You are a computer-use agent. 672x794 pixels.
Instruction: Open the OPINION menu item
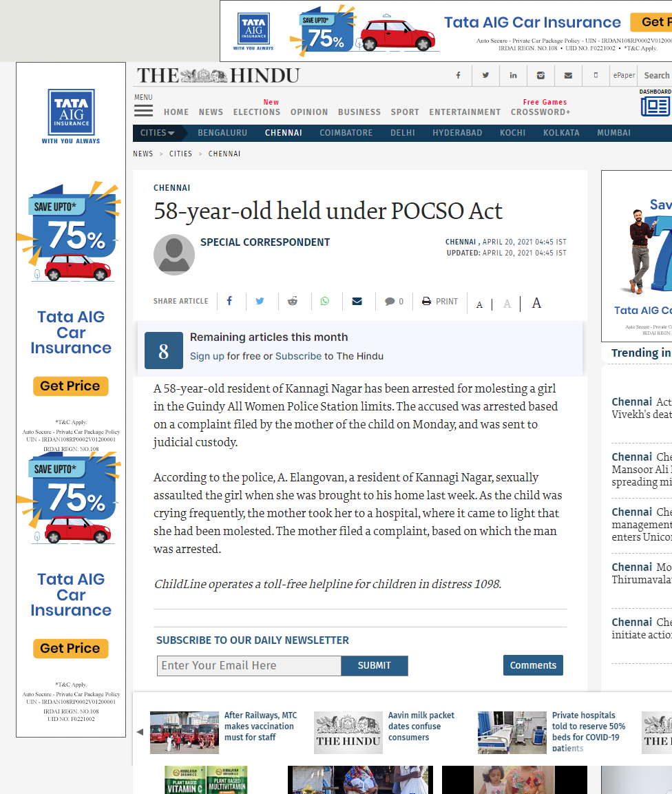[309, 112]
